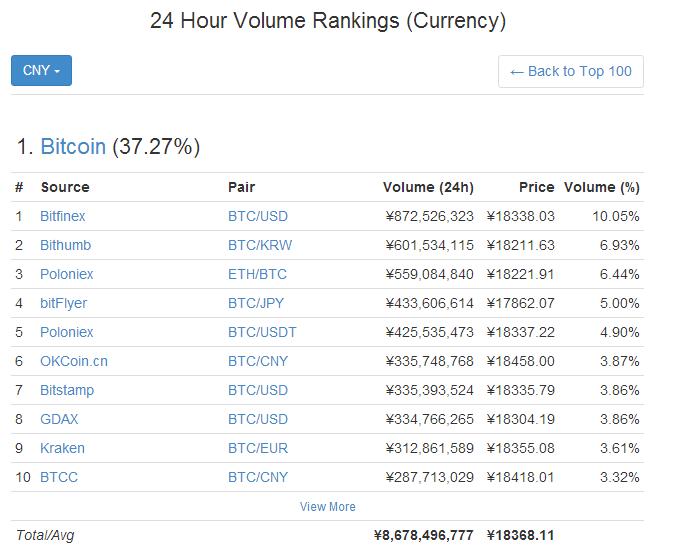Select price value ¥17862.07
The width and height of the screenshot is (681, 548).
521,303
